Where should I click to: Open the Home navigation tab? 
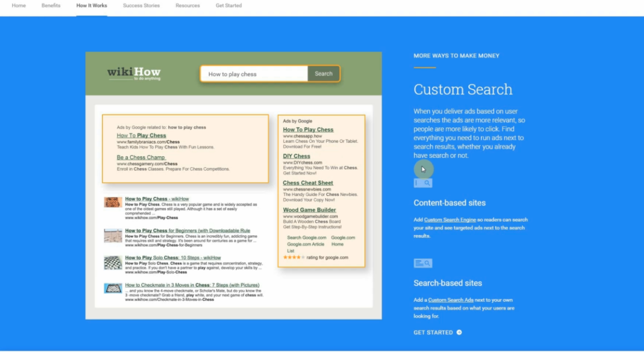[19, 5]
